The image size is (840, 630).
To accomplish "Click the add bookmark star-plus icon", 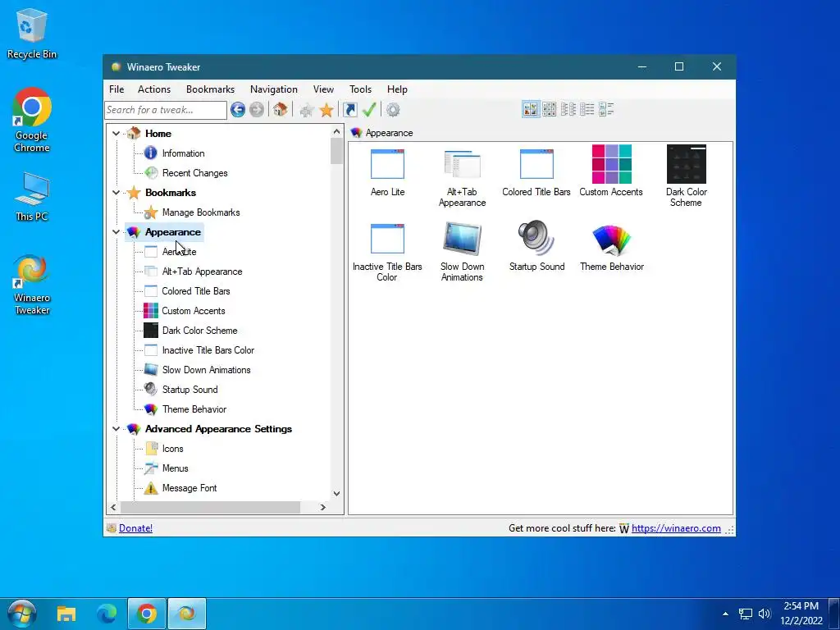I will [307, 110].
